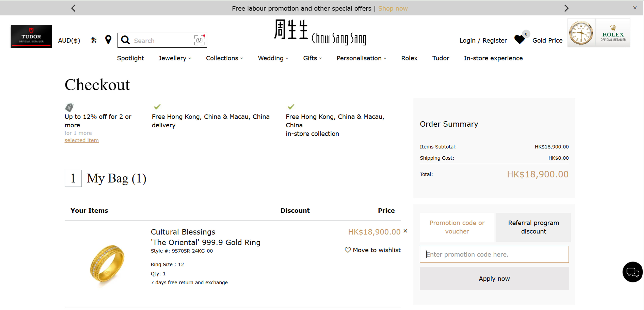Open the Spotlight menu item
The height and width of the screenshot is (310, 644).
[x=130, y=58]
